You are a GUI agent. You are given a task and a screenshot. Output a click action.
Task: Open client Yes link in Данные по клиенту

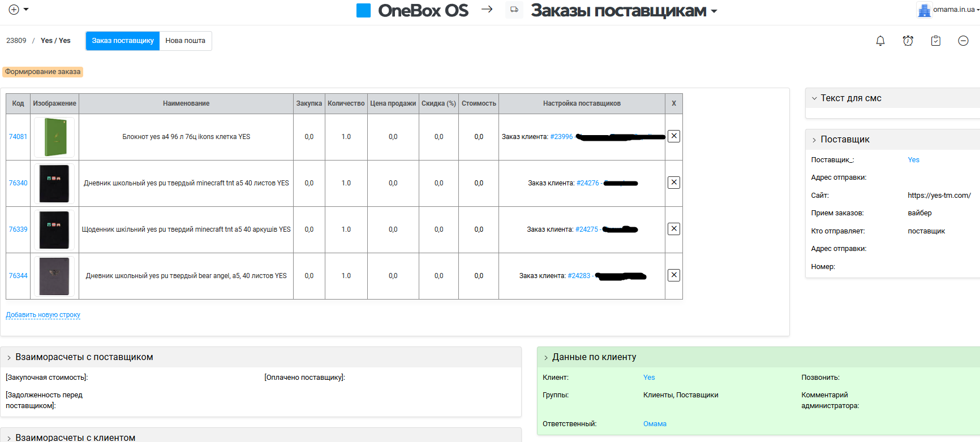[x=649, y=378]
